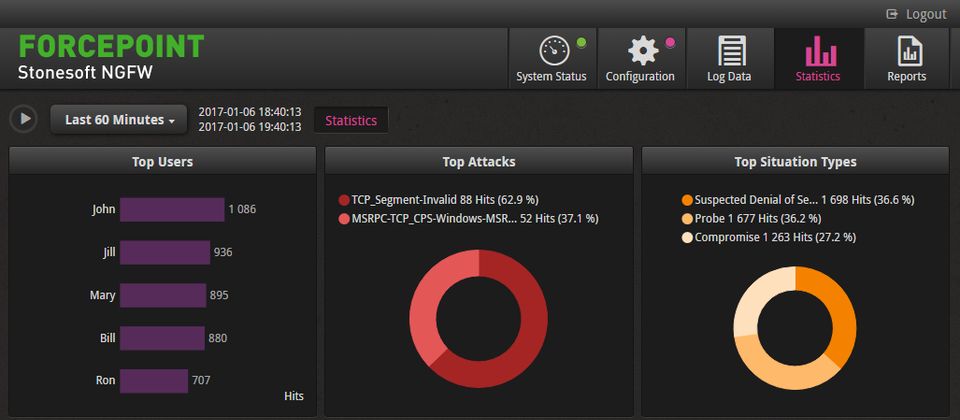Screen dimensions: 960x420
Task: Click the Logout link
Action: 926,14
